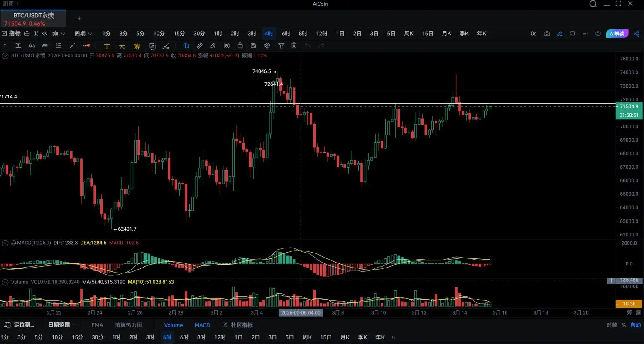Select the price range ruler tool
Image resolution: width=644 pixels, height=344 pixels.
[x=45, y=46]
